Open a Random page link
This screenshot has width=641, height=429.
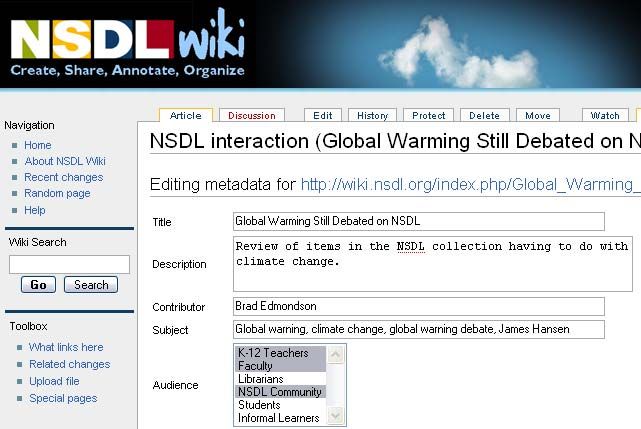57,193
